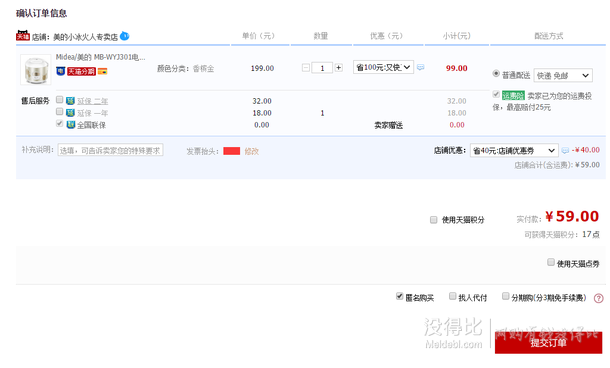Enable the 使用天猫积分 checkbox
This screenshot has width=610, height=368.
434,220
